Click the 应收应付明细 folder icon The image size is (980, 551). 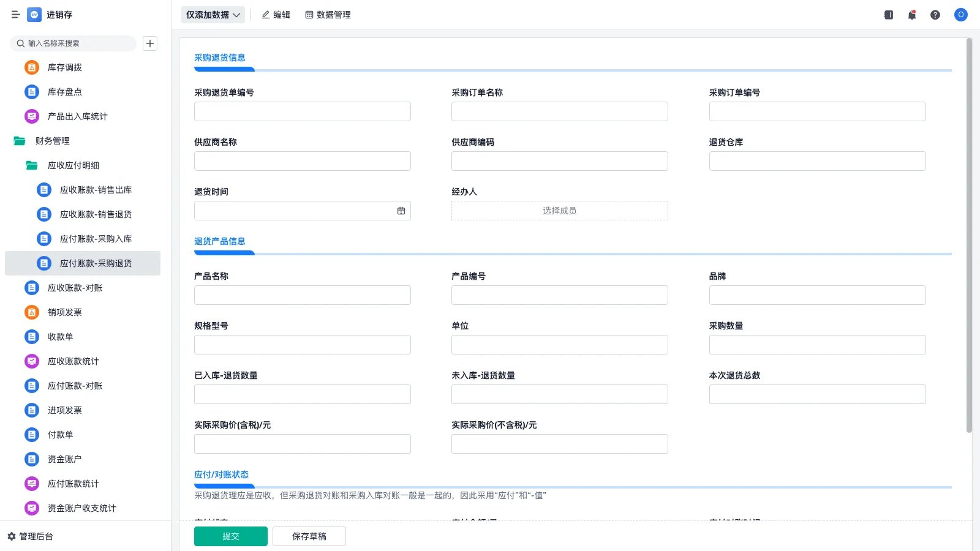(x=32, y=165)
